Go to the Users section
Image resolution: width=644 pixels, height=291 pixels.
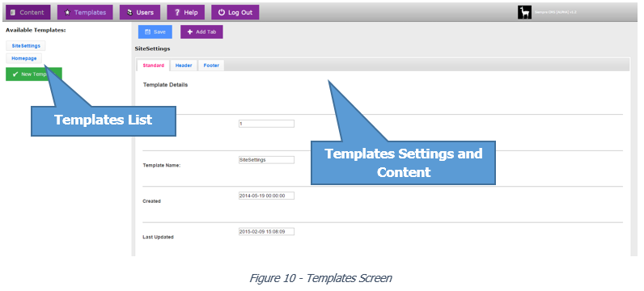[x=140, y=12]
